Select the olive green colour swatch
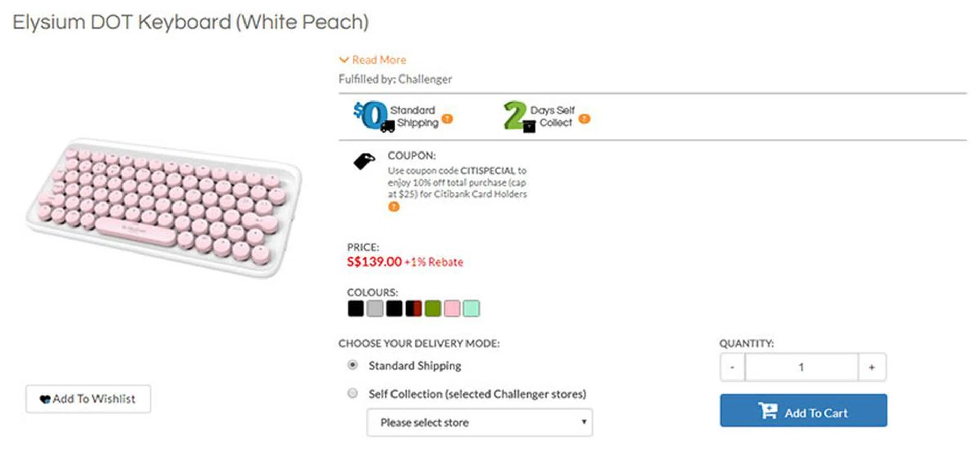980x456 pixels. pyautogui.click(x=432, y=309)
